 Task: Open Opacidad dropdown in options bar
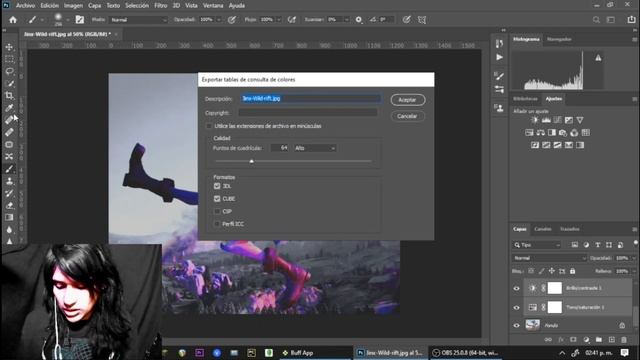219,20
